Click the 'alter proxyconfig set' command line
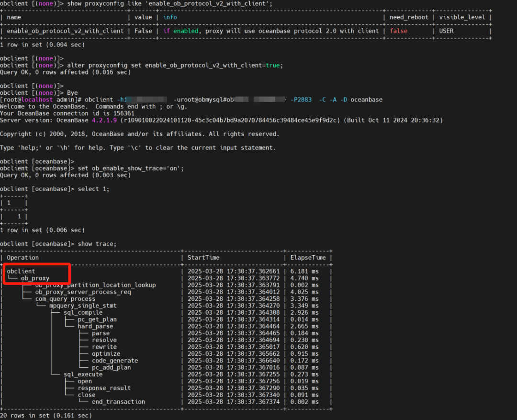Image resolution: width=517 pixels, height=420 pixels. [141, 65]
